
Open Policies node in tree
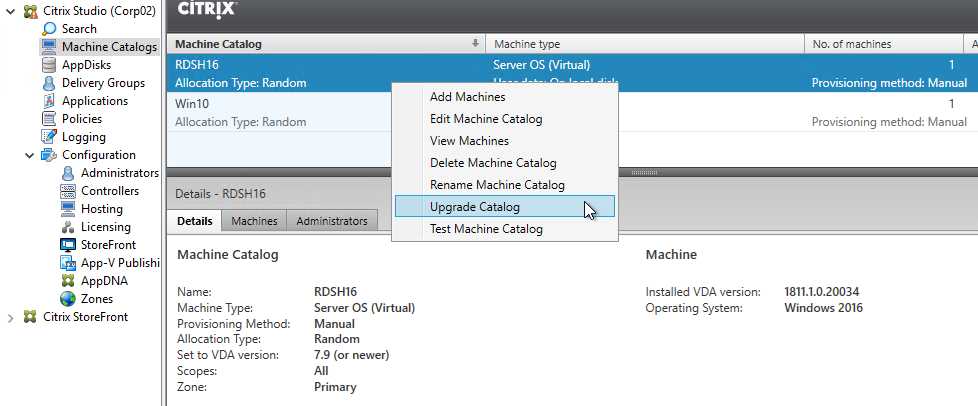82,118
